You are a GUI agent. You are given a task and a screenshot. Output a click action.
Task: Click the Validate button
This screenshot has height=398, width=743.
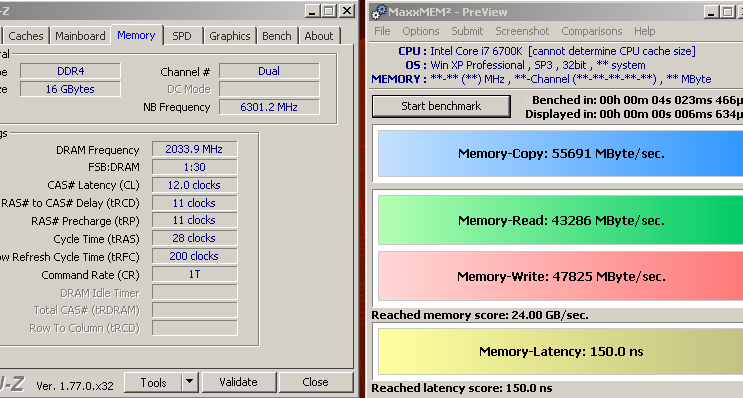pyautogui.click(x=239, y=382)
